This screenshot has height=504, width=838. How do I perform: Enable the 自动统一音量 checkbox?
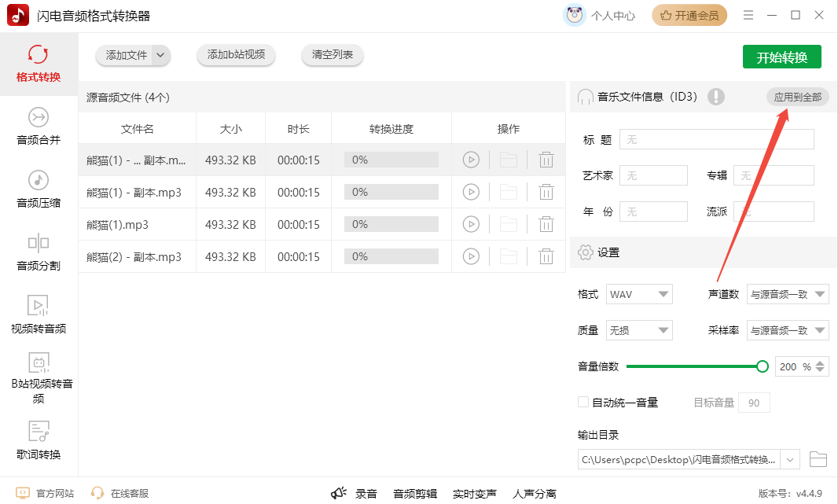coord(582,402)
